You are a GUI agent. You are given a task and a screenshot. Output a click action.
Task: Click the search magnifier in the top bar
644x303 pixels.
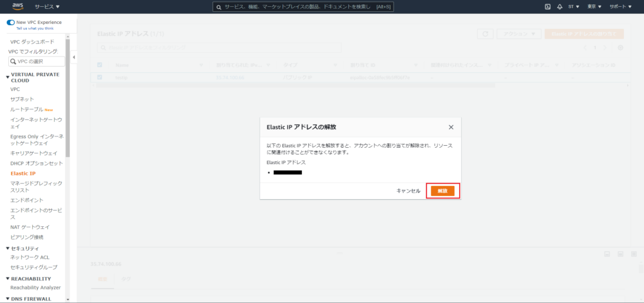pyautogui.click(x=218, y=6)
